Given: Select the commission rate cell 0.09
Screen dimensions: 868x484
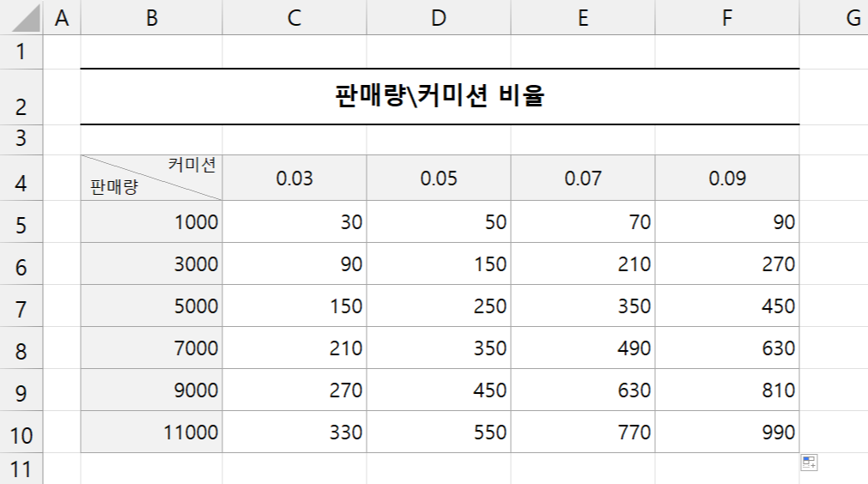Looking at the screenshot, I should 727,178.
